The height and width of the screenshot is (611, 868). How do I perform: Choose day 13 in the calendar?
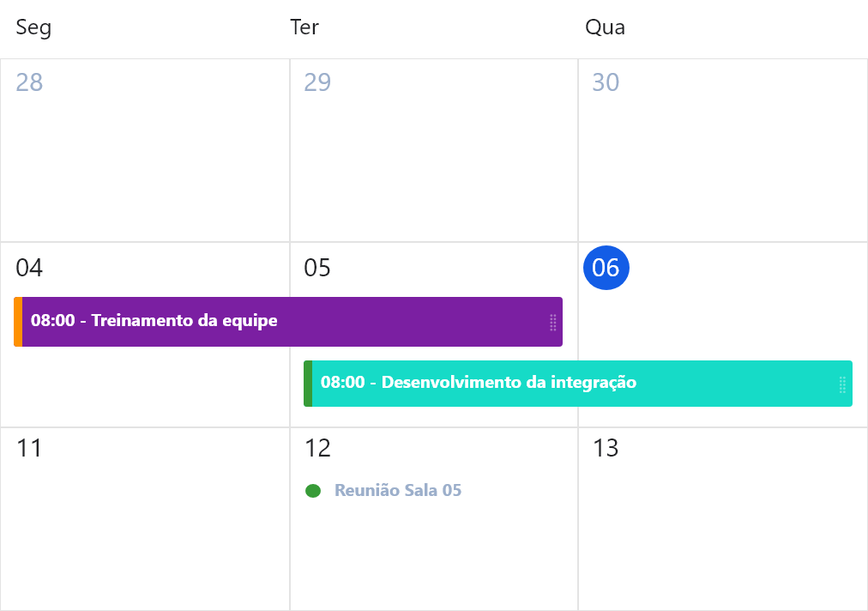606,448
